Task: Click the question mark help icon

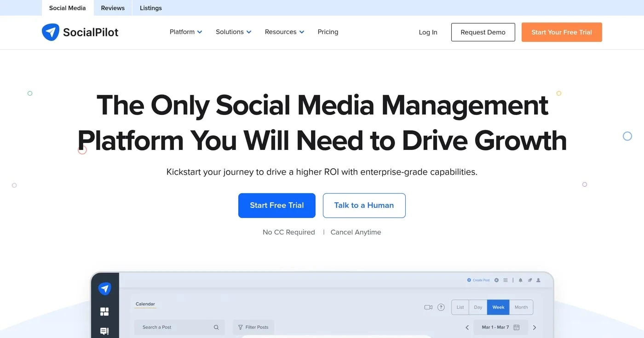Action: tap(441, 307)
